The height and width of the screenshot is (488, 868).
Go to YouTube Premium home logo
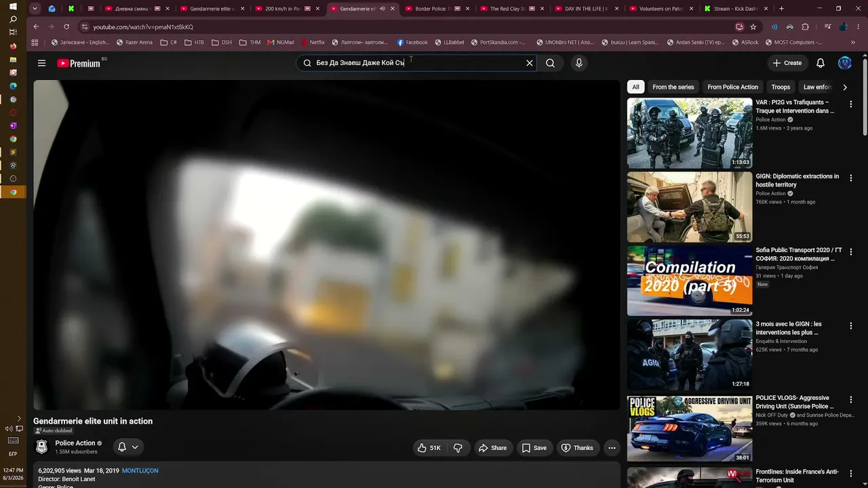[79, 63]
